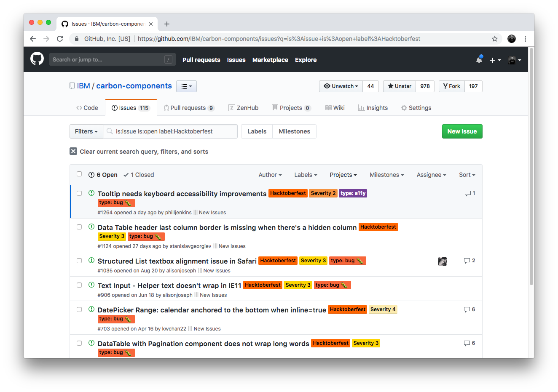Open the ZenHub tab
Image resolution: width=558 pixels, height=392 pixels.
coord(243,108)
